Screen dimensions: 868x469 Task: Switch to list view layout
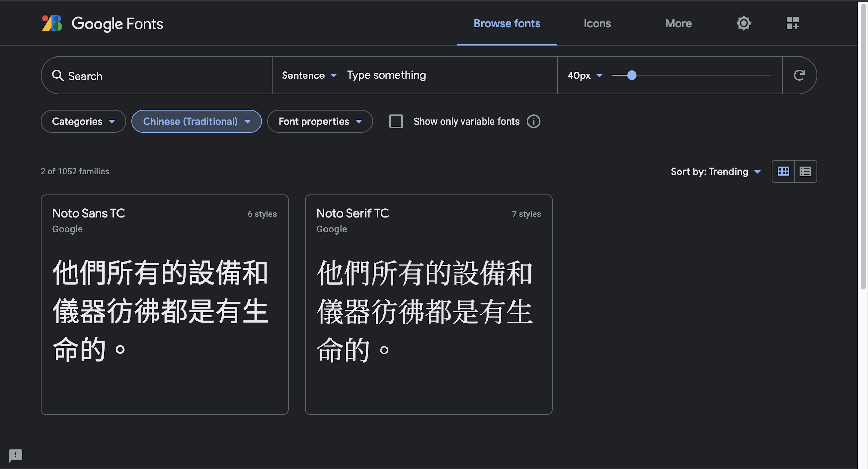(x=805, y=171)
